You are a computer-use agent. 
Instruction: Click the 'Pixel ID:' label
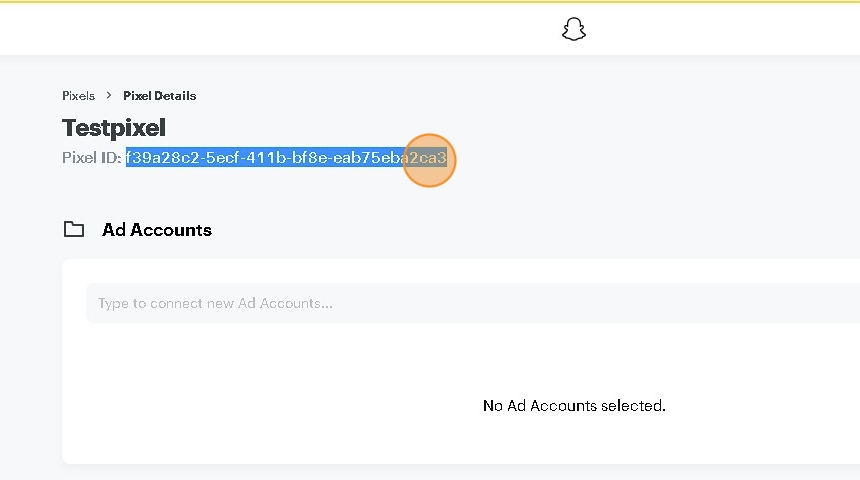(92, 158)
